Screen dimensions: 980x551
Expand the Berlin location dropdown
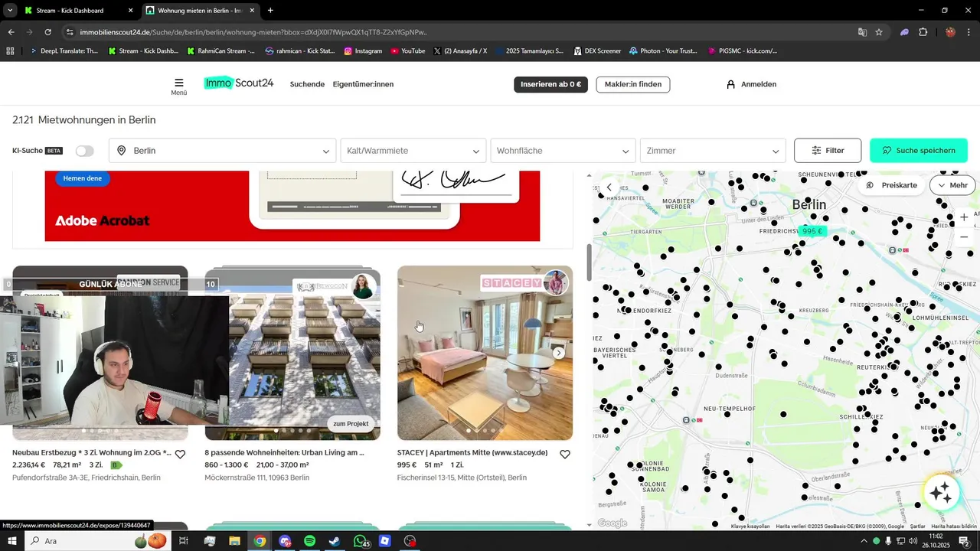[x=222, y=151]
